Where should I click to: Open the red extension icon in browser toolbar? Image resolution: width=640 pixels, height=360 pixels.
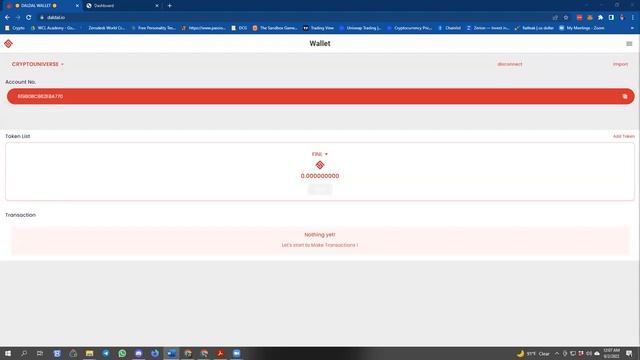[579, 18]
